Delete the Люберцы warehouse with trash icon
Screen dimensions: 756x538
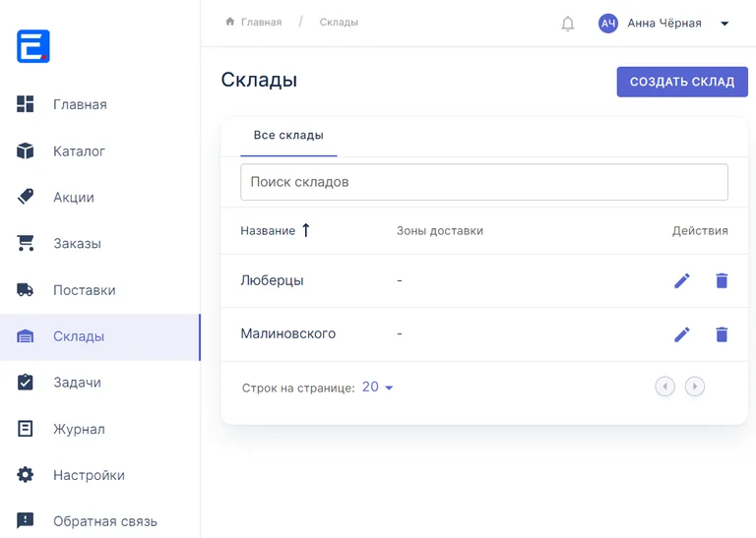tap(722, 280)
